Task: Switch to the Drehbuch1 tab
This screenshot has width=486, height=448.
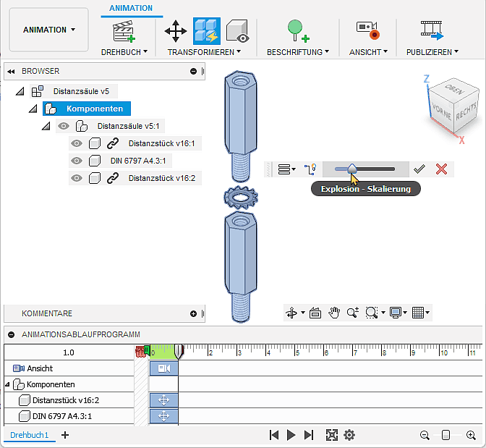Action: [x=30, y=435]
